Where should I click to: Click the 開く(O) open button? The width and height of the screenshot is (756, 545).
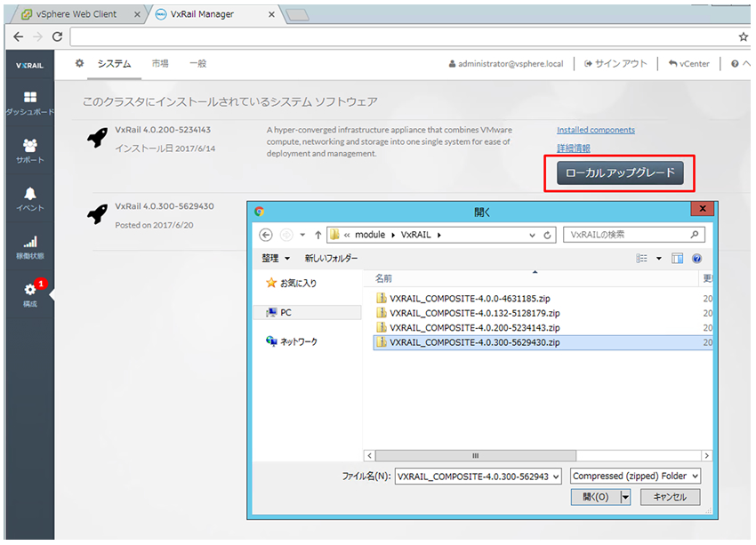tap(595, 497)
